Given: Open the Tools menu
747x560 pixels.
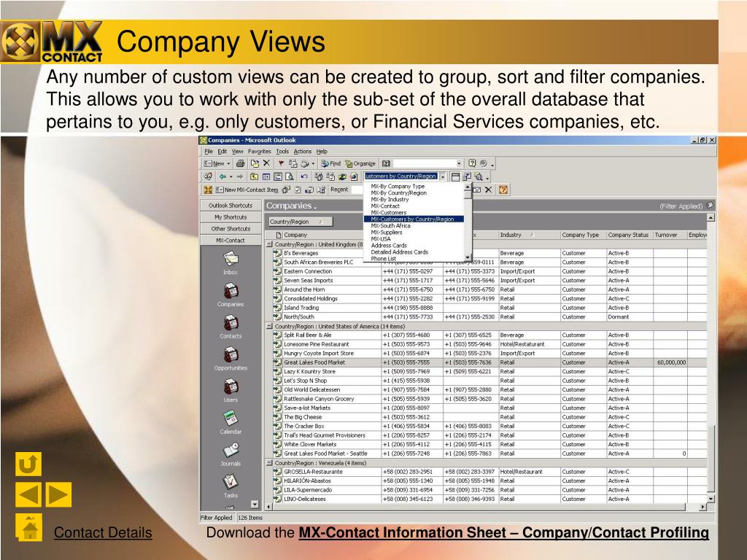Looking at the screenshot, I should click(282, 152).
